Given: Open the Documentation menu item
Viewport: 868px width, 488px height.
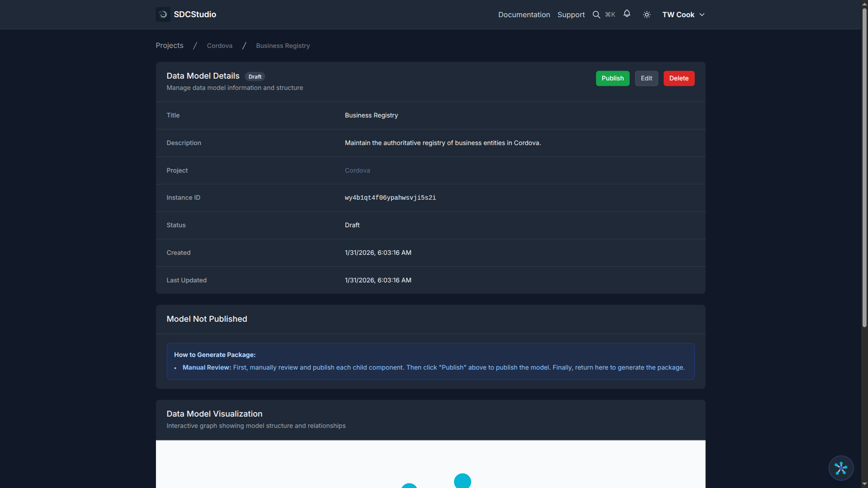Looking at the screenshot, I should pyautogui.click(x=524, y=14).
